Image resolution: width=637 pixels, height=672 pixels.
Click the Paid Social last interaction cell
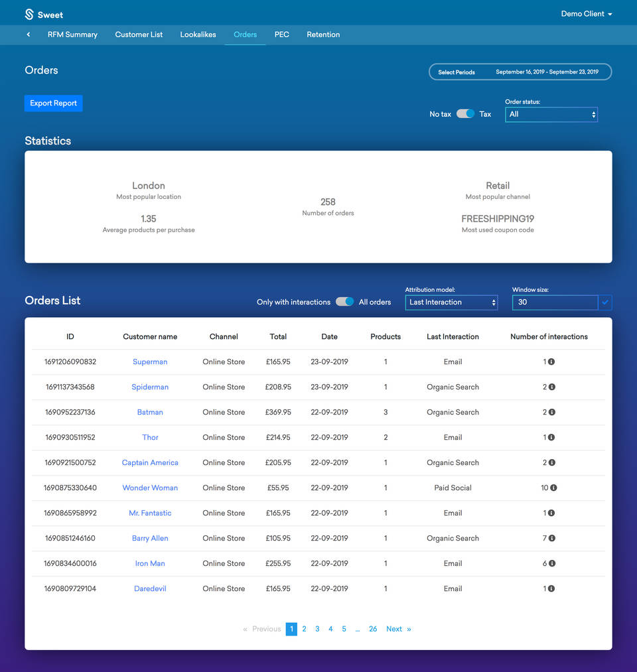click(453, 488)
